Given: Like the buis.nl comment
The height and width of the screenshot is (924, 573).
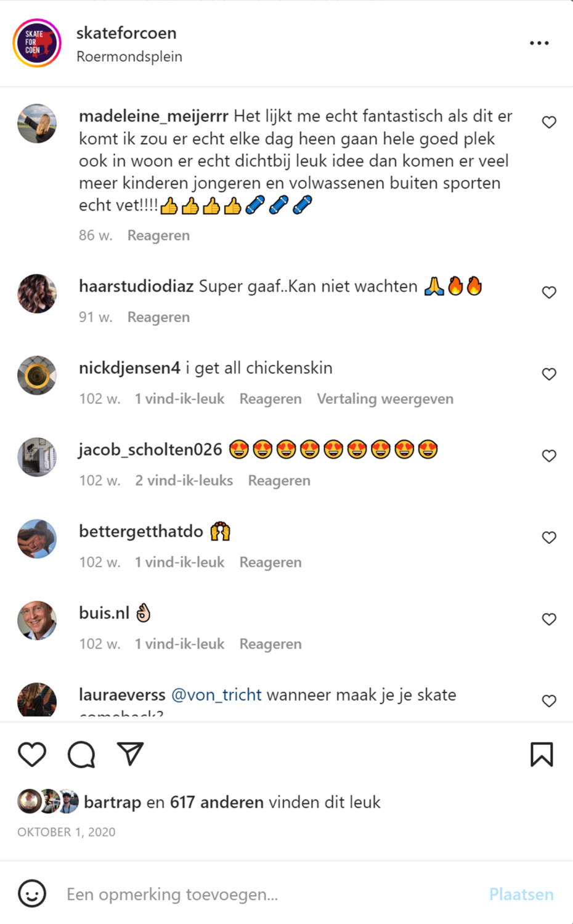Looking at the screenshot, I should coord(549,620).
